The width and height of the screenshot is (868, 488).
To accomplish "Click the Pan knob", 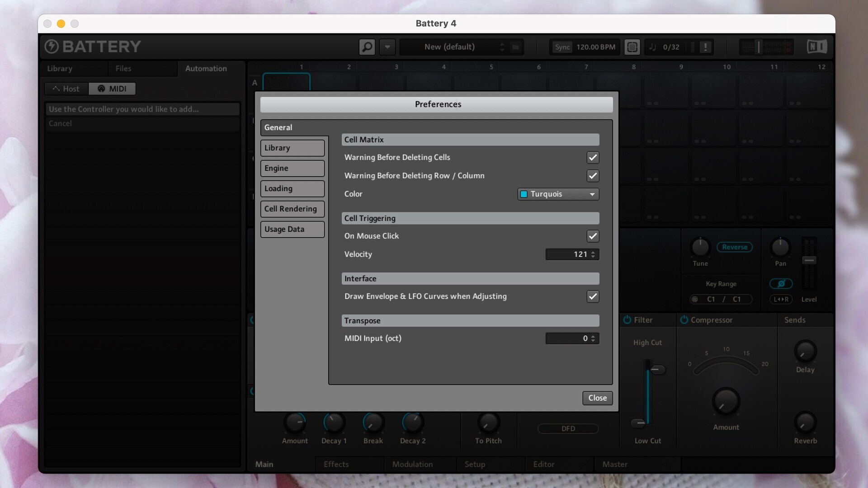I will click(x=780, y=247).
